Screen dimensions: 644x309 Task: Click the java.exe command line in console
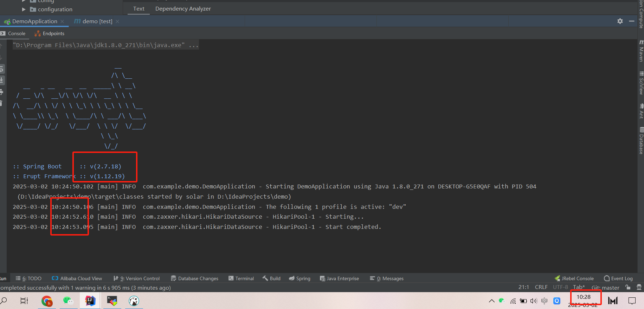pos(106,45)
